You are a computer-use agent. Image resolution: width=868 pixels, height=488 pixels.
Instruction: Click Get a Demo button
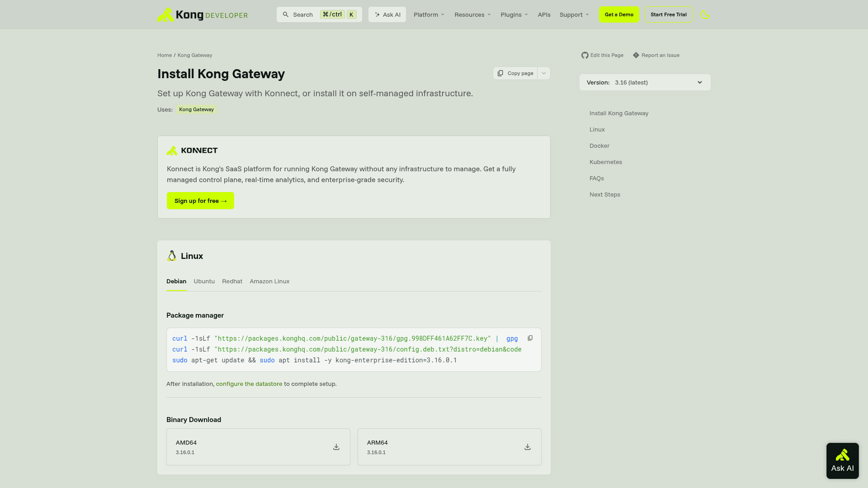coord(619,14)
